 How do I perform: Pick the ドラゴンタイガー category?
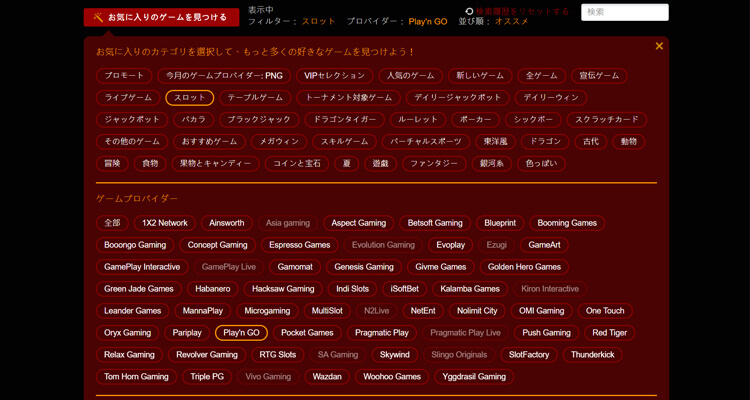pyautogui.click(x=344, y=120)
